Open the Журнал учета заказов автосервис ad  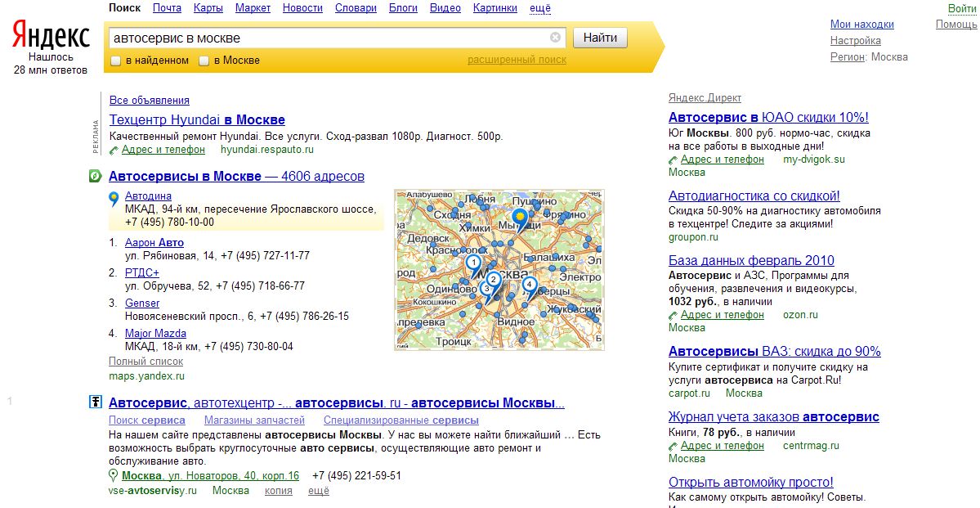(774, 416)
